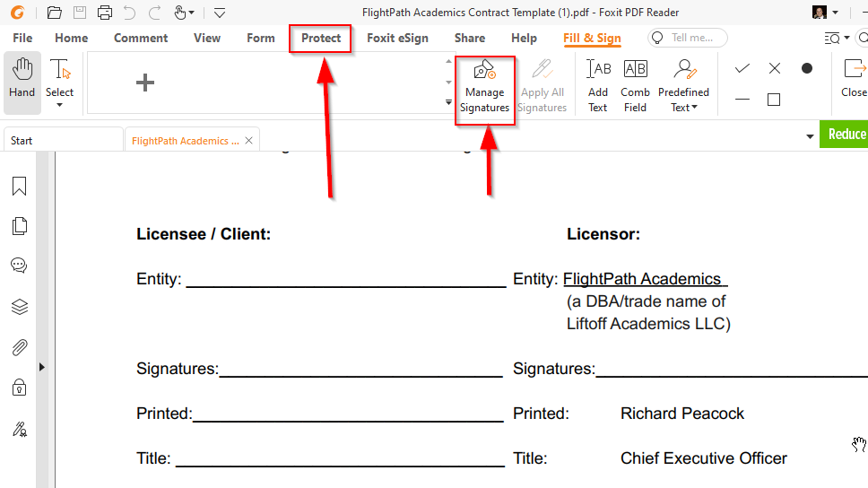The image size is (868, 488).
Task: Click the Print icon in quick access
Action: [x=105, y=13]
